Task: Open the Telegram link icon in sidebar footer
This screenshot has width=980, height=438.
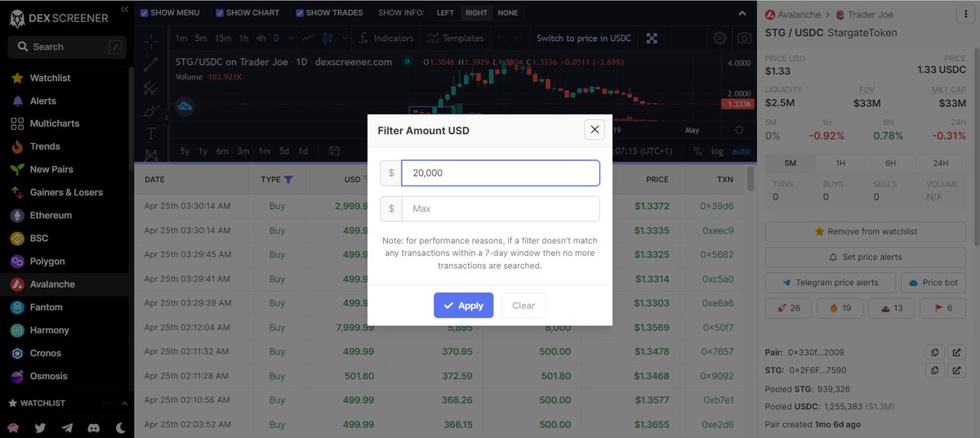Action: (67, 427)
